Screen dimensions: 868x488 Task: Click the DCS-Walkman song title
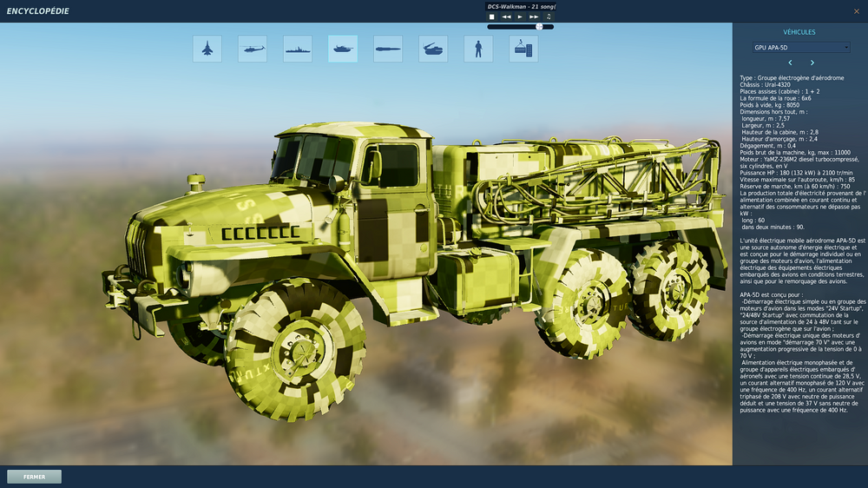click(521, 7)
